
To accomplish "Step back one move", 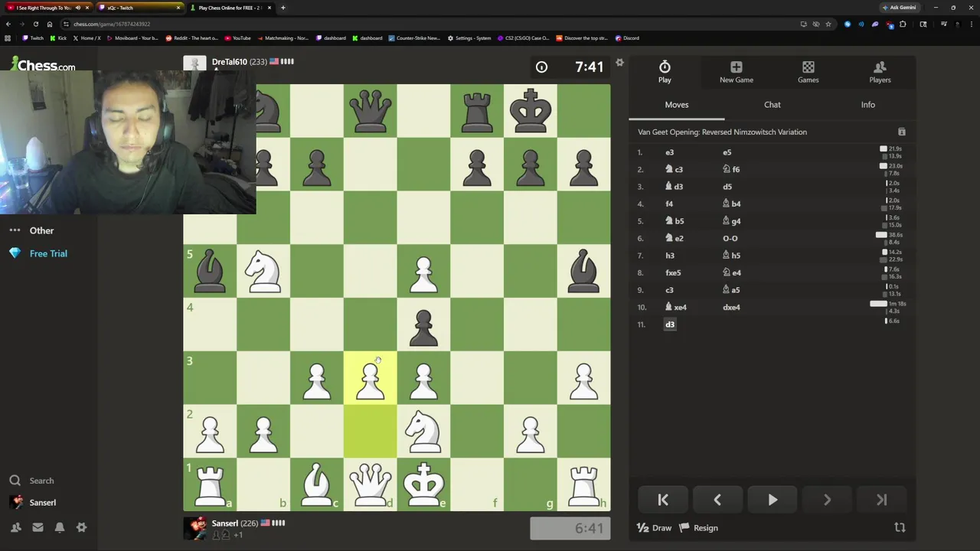I will coord(717,500).
